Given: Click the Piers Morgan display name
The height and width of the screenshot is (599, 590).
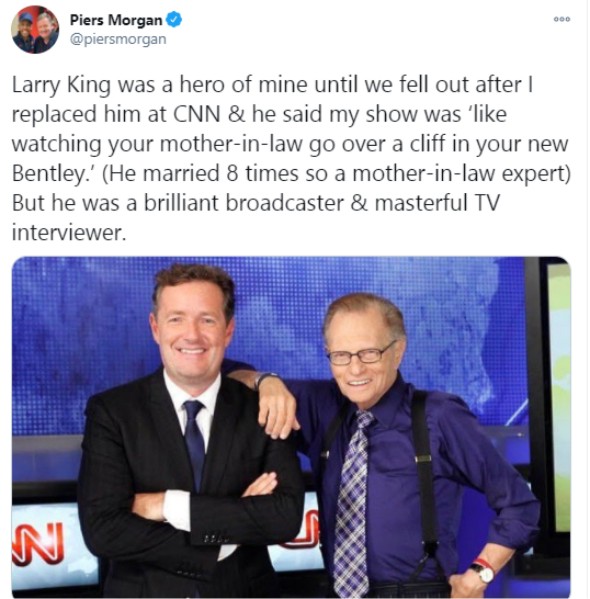Looking at the screenshot, I should coord(116,20).
